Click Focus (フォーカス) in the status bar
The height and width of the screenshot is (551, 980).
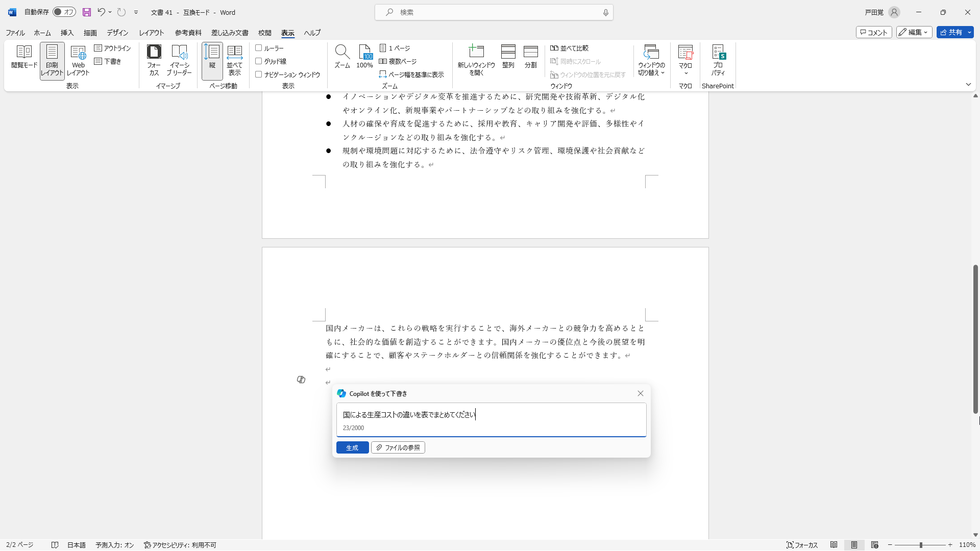pyautogui.click(x=802, y=545)
